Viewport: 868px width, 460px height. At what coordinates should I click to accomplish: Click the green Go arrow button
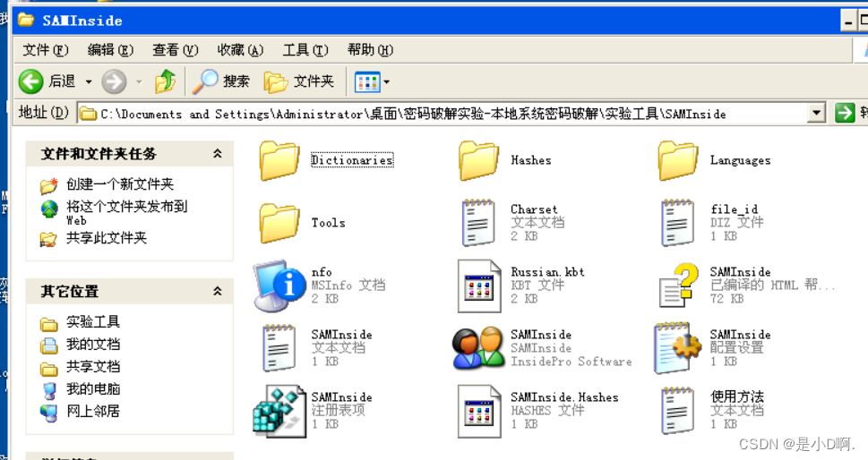pyautogui.click(x=845, y=114)
